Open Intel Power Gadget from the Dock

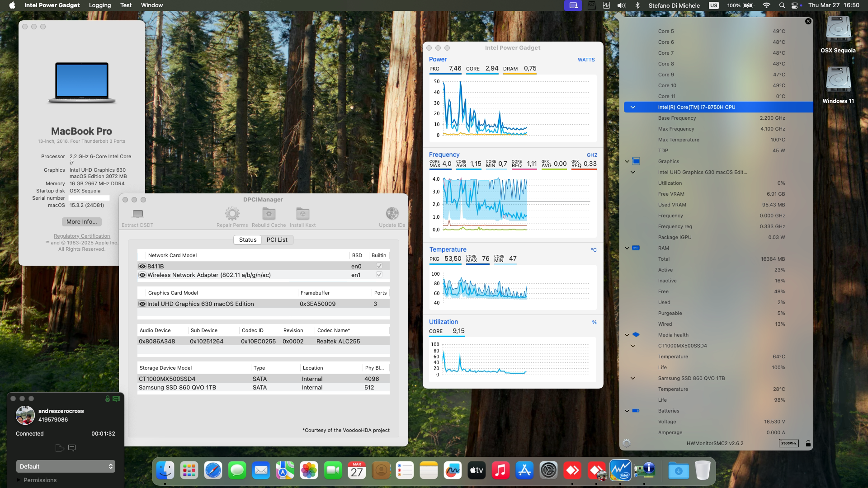click(621, 470)
